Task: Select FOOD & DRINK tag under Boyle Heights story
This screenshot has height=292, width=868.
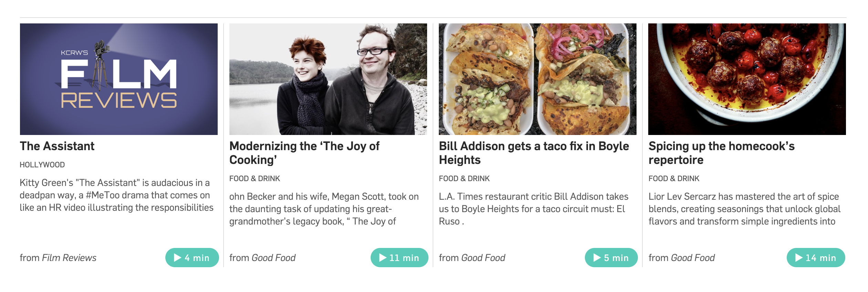Action: 464,179
